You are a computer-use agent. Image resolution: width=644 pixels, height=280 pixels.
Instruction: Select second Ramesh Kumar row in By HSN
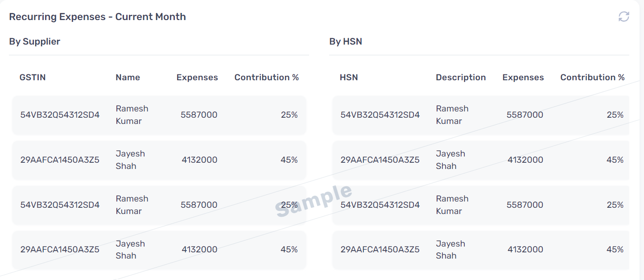point(481,205)
